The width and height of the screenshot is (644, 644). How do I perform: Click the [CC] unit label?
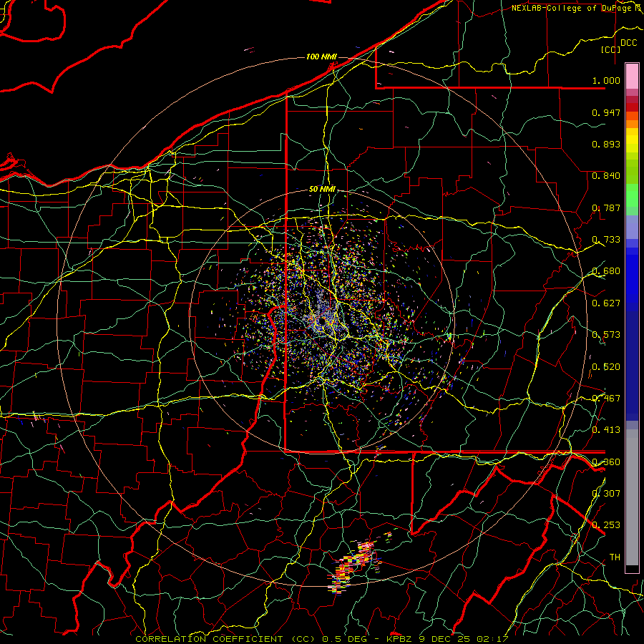(x=611, y=49)
